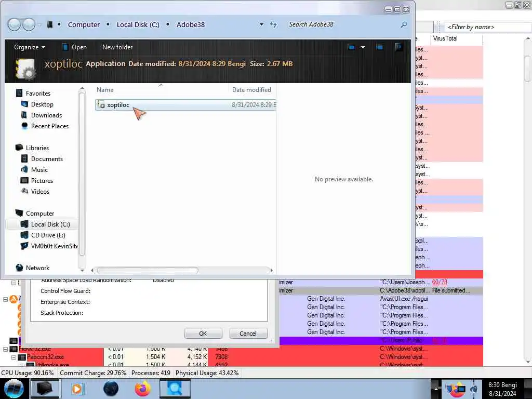This screenshot has height=399, width=532.
Task: Select the AvastUI.exe /nogui command line row
Action: point(404,299)
